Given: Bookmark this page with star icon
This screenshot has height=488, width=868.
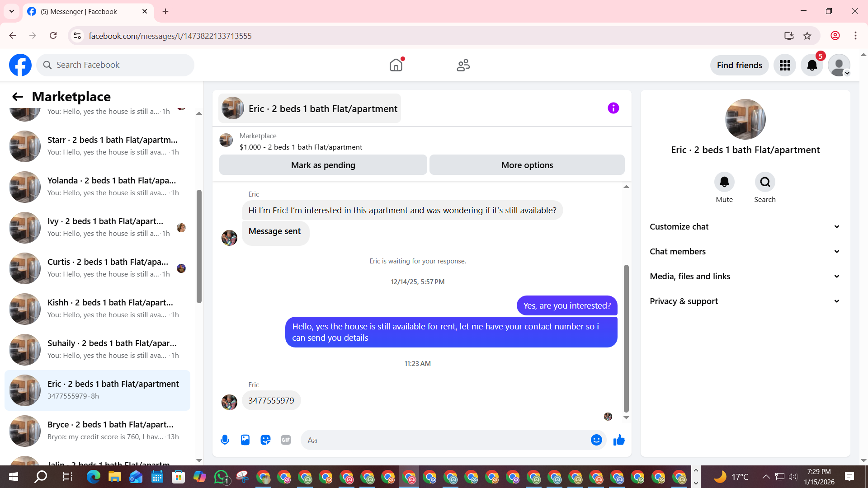Looking at the screenshot, I should tap(807, 36).
